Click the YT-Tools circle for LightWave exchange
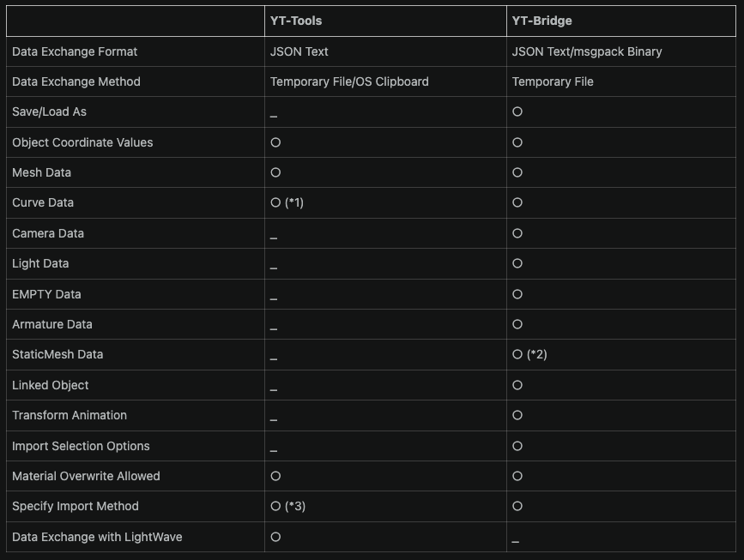The height and width of the screenshot is (560, 744). point(275,537)
